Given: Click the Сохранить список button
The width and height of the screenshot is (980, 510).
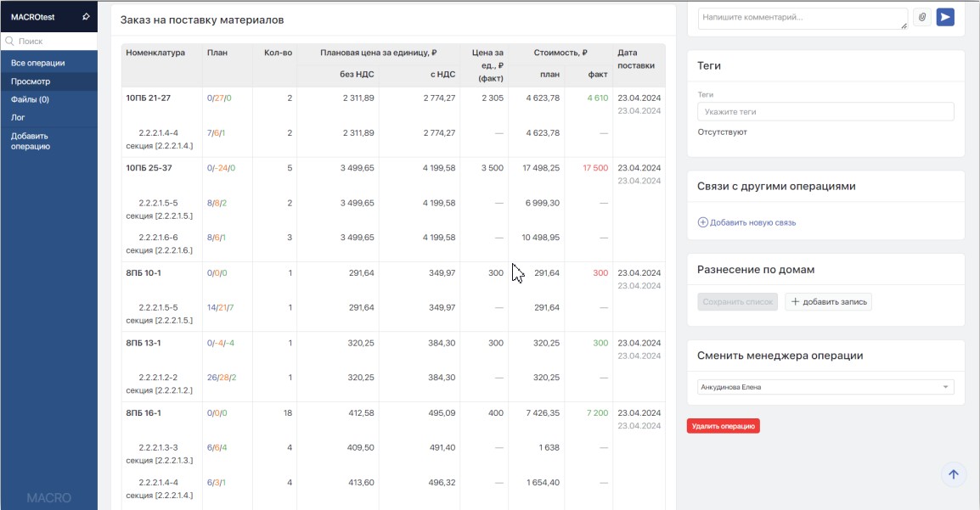Looking at the screenshot, I should (737, 302).
